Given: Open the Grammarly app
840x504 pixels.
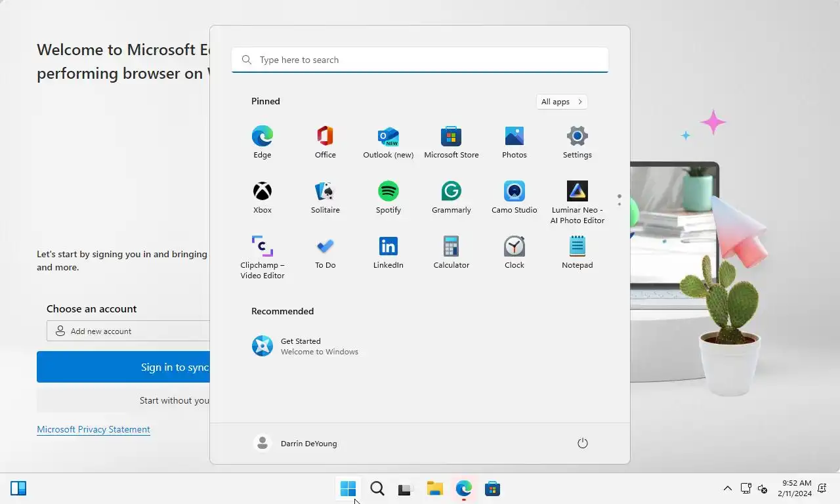Looking at the screenshot, I should coord(451,197).
